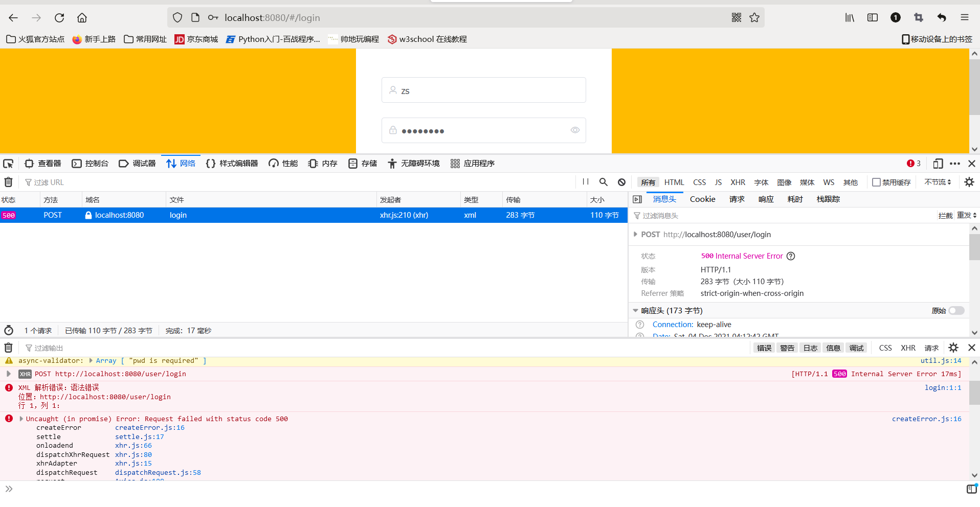Click the username input containing zs
The width and height of the screenshot is (980, 507).
pyautogui.click(x=483, y=90)
